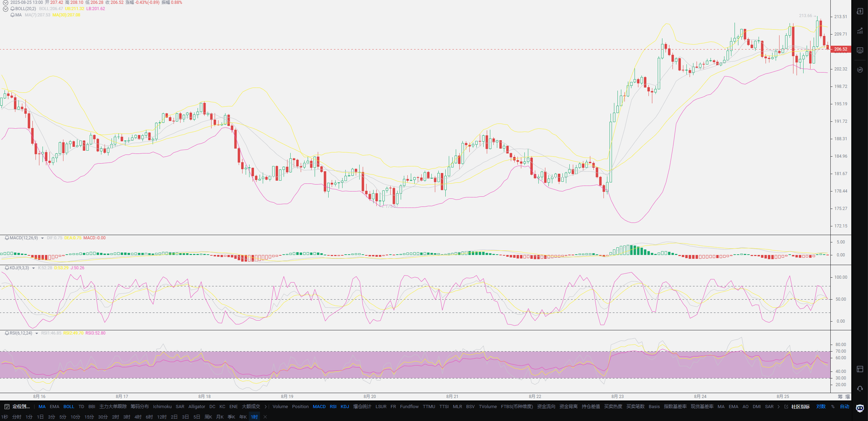Image resolution: width=868 pixels, height=421 pixels.
Task: Open the trend chart icon in right sidebar
Action: (x=860, y=31)
